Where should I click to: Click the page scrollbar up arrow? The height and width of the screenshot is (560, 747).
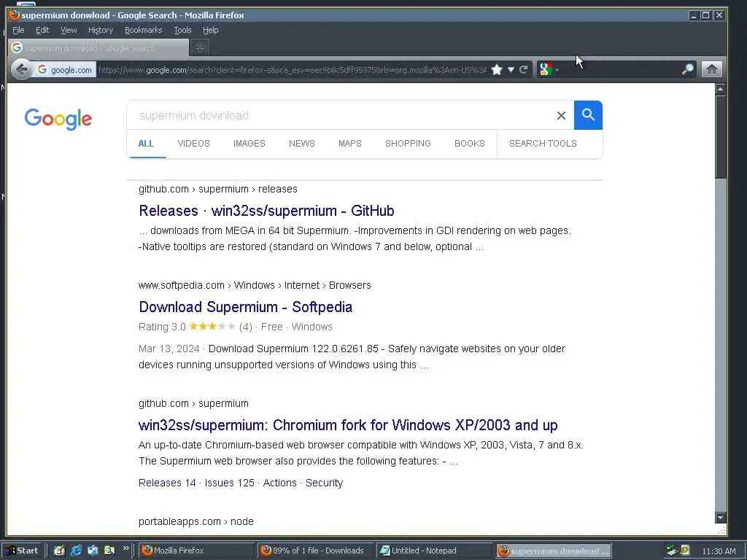(x=720, y=89)
